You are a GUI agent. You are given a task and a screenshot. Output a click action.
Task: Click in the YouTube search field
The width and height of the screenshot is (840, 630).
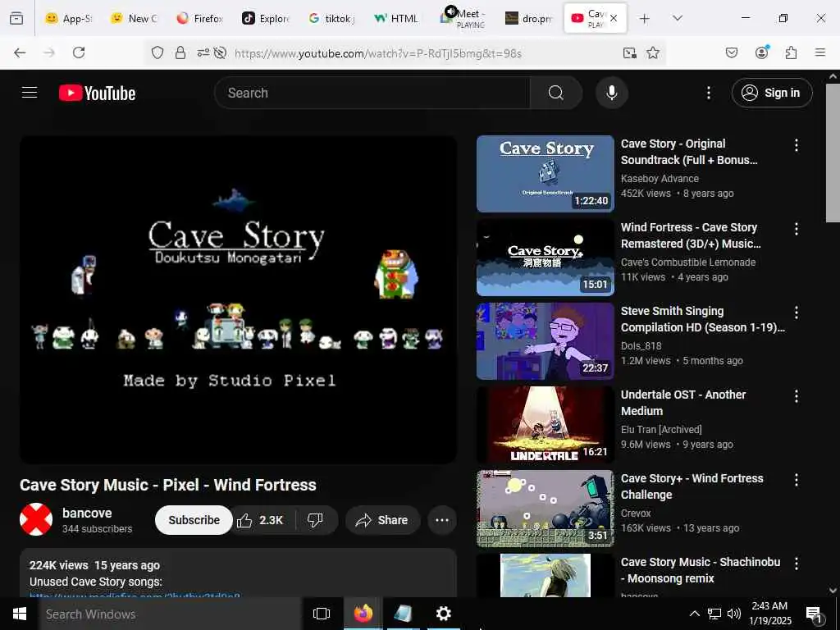pyautogui.click(x=372, y=93)
